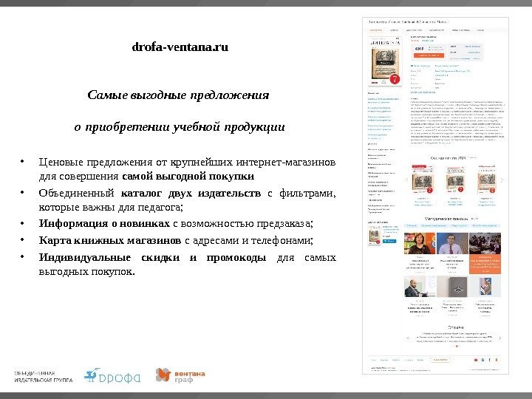Open the small book thumbnail in the sidebar
Screen dimensions: 532x399
[x=375, y=234]
